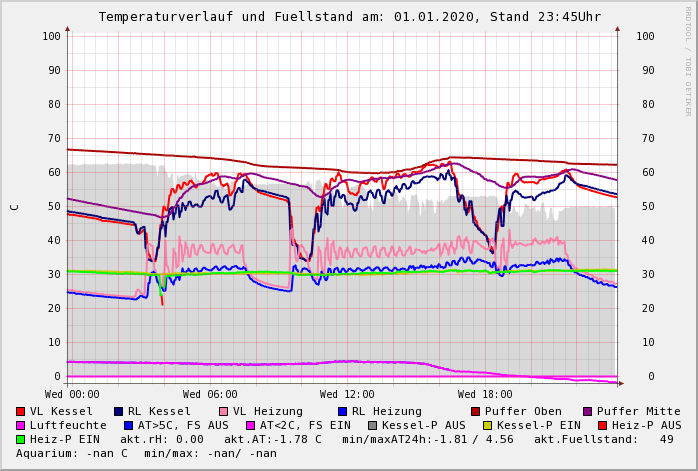This screenshot has width=698, height=471.
Task: Click the Wed 00:00 time axis label
Action: [72, 394]
